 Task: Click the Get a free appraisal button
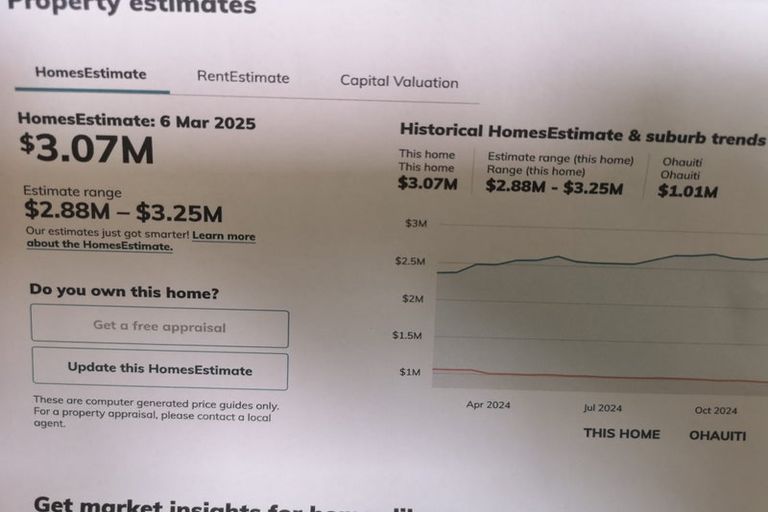pos(160,327)
